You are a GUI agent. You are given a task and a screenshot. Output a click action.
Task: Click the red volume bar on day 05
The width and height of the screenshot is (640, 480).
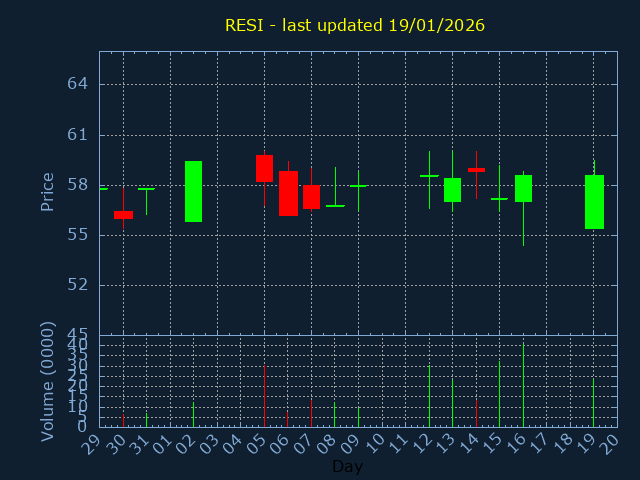264,396
